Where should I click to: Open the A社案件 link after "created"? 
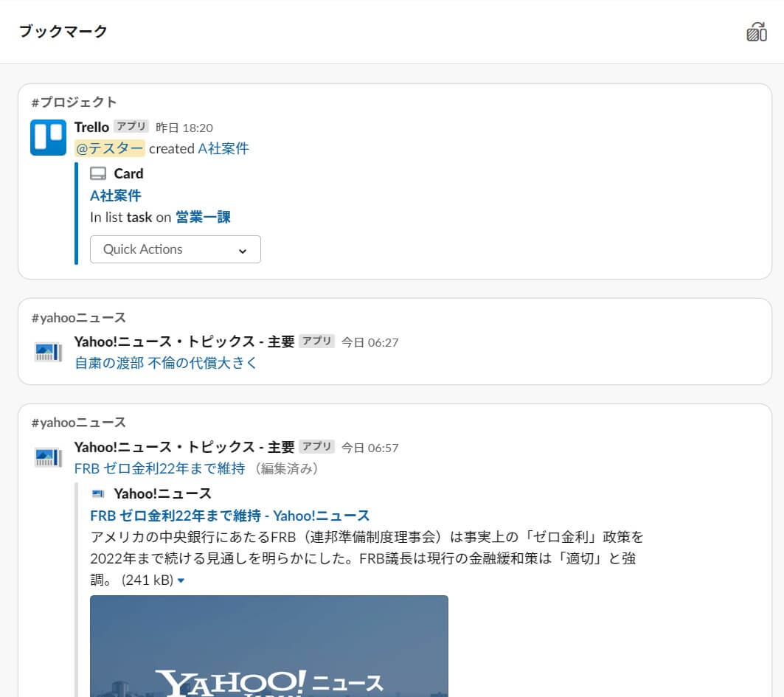coord(223,148)
